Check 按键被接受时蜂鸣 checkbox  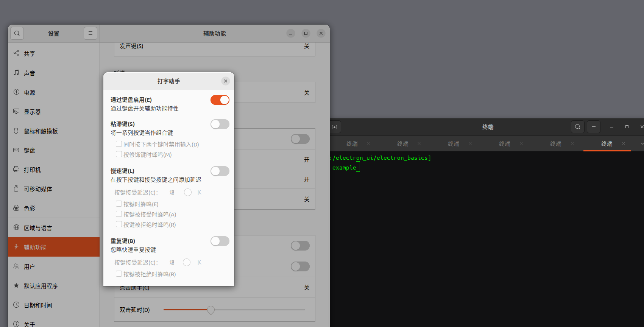pos(119,214)
